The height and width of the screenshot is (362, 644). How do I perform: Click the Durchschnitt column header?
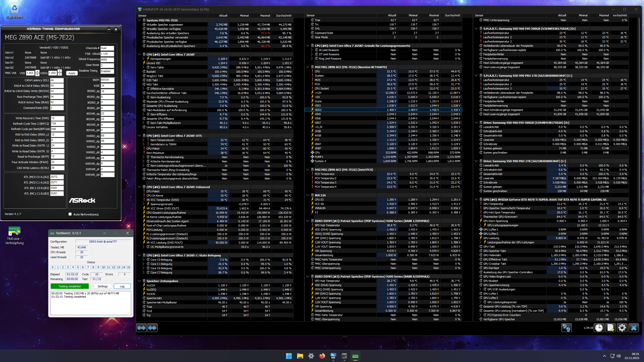tap(284, 16)
